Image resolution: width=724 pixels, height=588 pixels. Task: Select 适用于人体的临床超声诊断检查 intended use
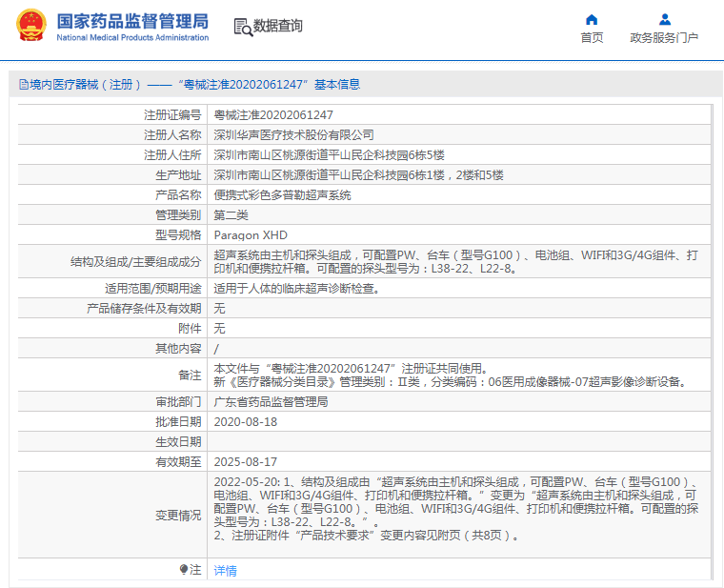tap(296, 288)
